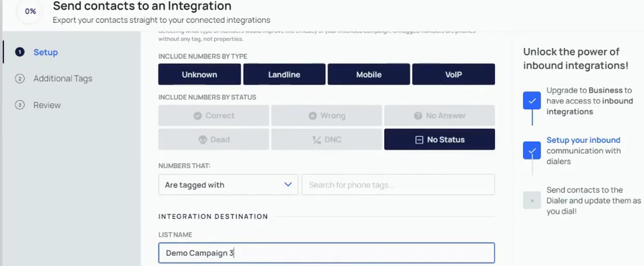Click the grey box beside Send contacts to Dialer
This screenshot has width=644, height=266.
pos(532,201)
